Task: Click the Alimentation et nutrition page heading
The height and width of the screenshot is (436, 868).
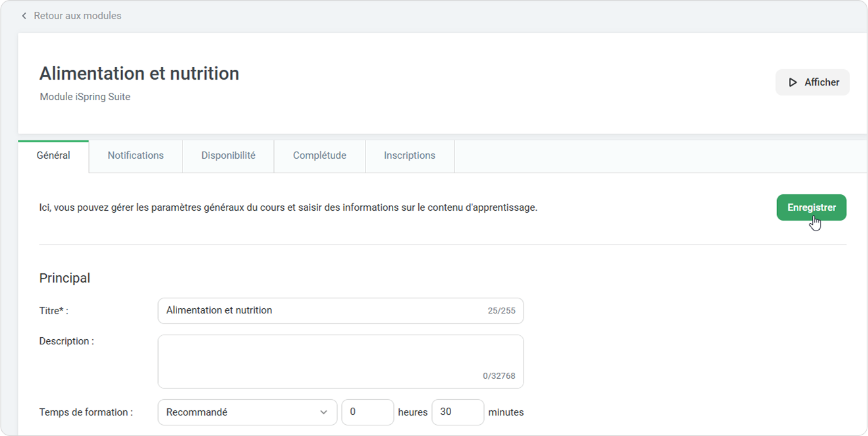Action: (x=139, y=74)
